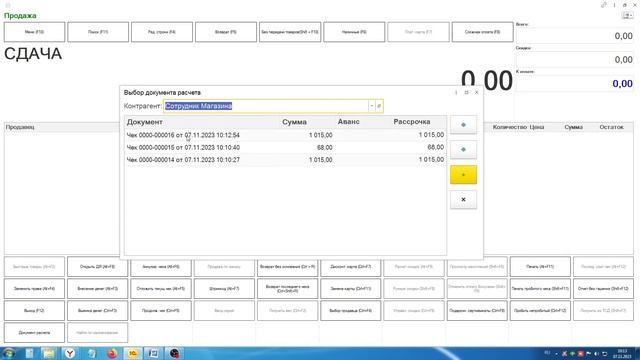640x360 pixels.
Task: Click Дисконт. карта (Ctrl+F7) button
Action: coord(351,267)
